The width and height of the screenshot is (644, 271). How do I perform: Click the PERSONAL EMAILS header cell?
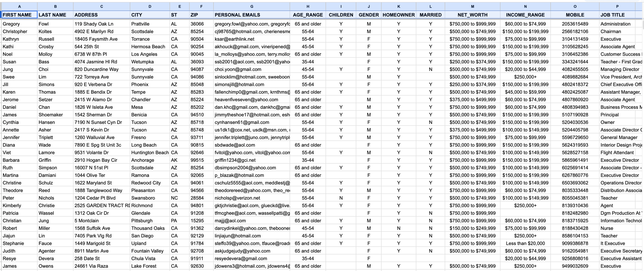pos(252,15)
